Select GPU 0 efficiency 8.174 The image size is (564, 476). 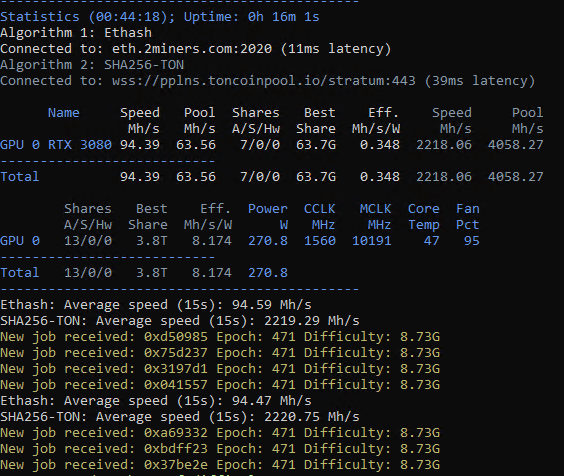tap(212, 241)
